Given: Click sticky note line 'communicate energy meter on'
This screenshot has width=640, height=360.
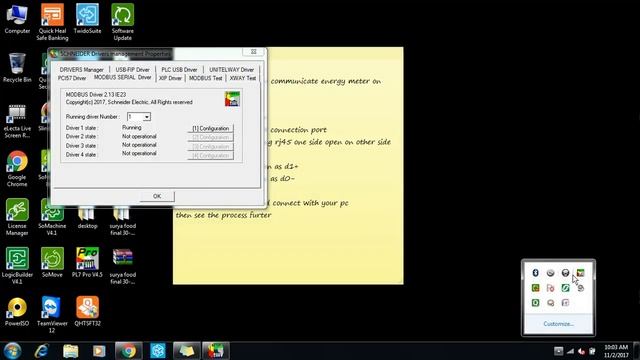Looking at the screenshot, I should (x=326, y=81).
